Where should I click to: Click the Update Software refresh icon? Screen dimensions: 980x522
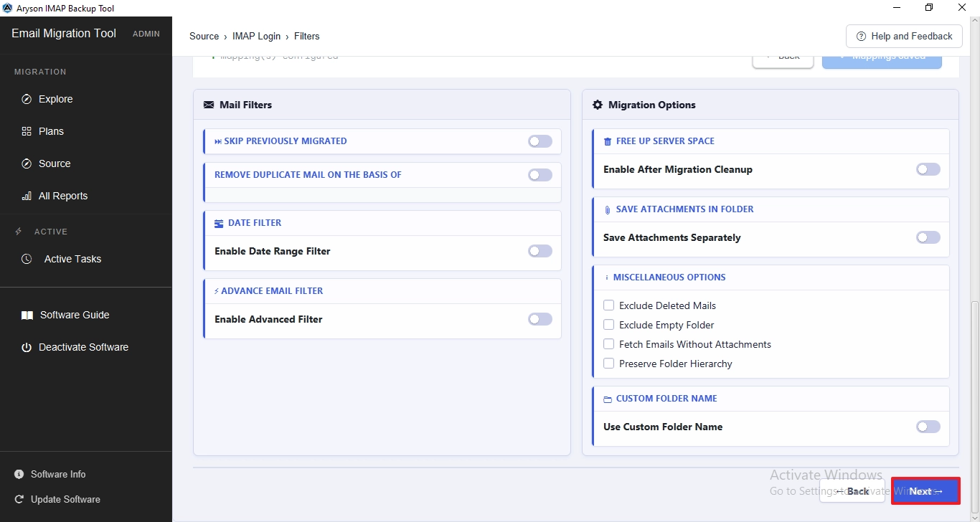point(19,499)
